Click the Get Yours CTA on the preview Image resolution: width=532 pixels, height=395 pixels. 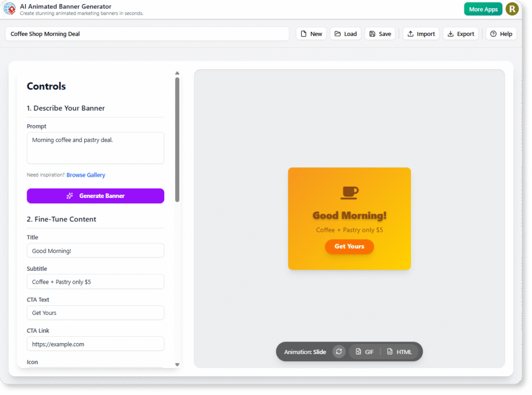(349, 246)
